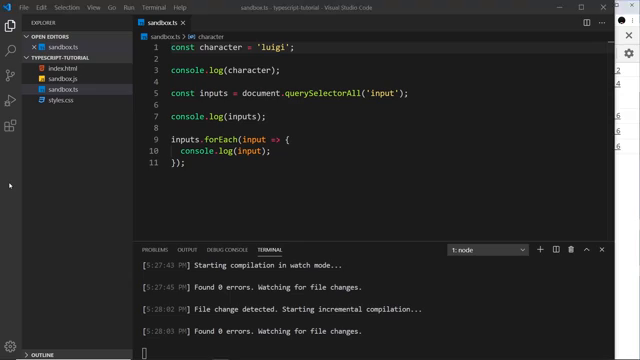Maximize the panel with up chevron
Screen dimensions: 640x360
(587, 249)
